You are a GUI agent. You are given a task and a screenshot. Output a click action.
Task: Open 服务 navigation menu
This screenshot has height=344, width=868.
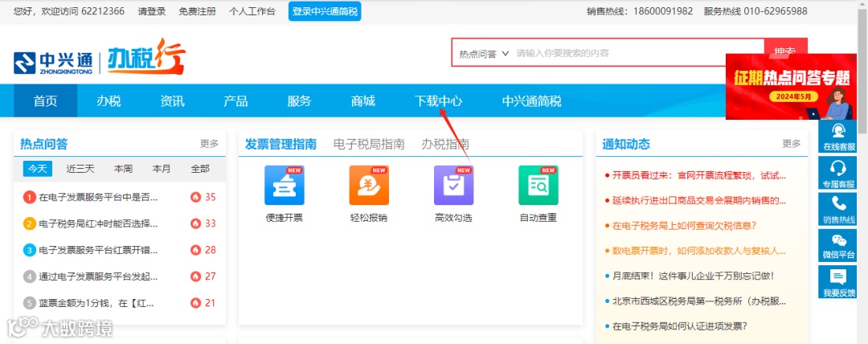300,100
